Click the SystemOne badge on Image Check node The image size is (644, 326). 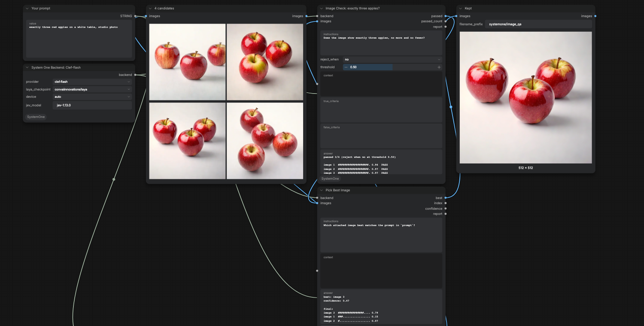click(330, 178)
